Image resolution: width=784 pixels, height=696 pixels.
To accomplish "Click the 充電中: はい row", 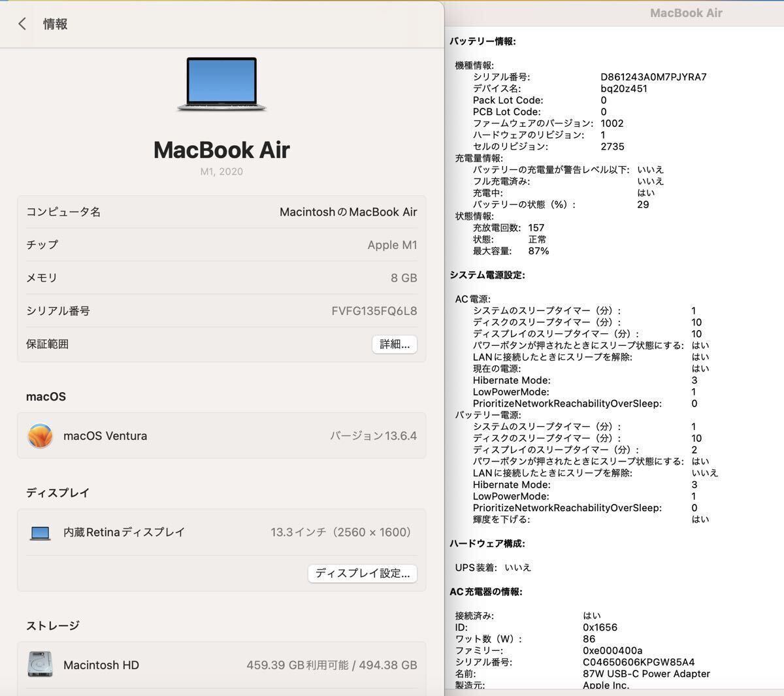I will pos(564,193).
